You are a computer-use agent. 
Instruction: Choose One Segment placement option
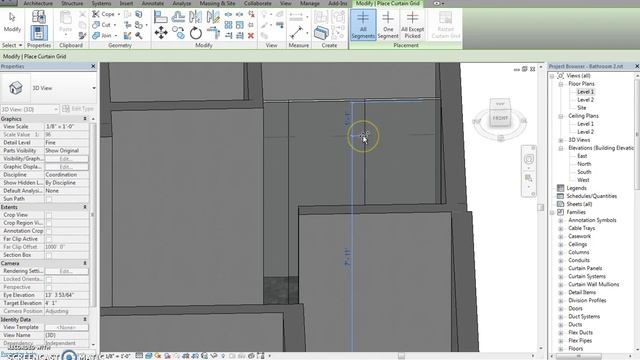(x=388, y=25)
